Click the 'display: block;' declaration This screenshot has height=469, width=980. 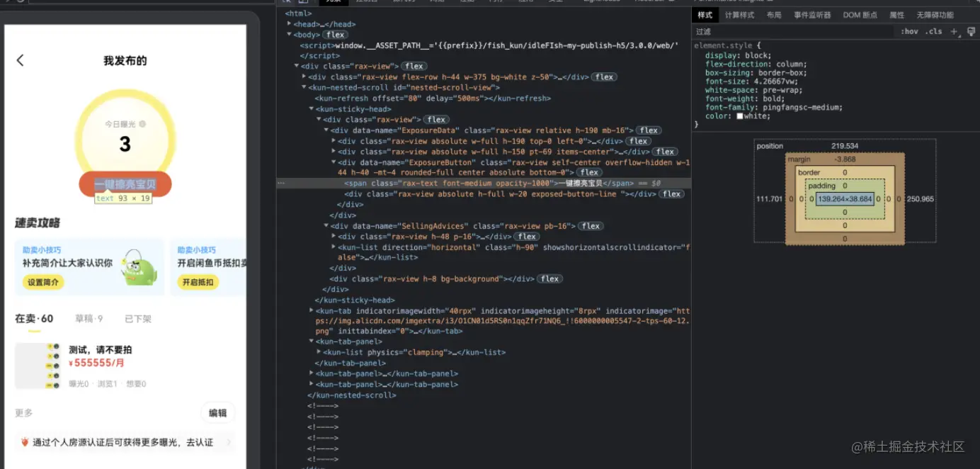(739, 55)
